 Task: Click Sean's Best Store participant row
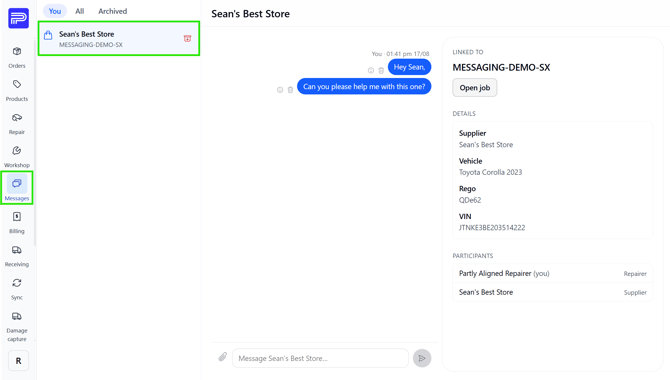552,292
